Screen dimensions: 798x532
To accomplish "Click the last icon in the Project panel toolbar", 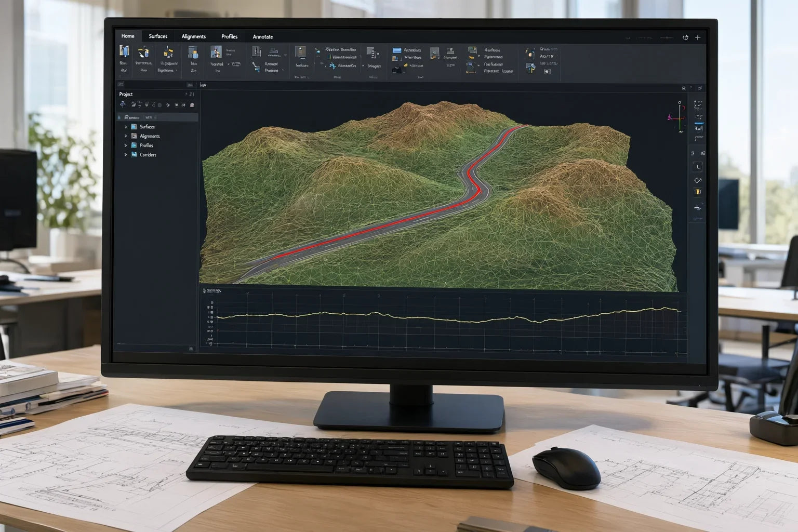I will point(192,105).
